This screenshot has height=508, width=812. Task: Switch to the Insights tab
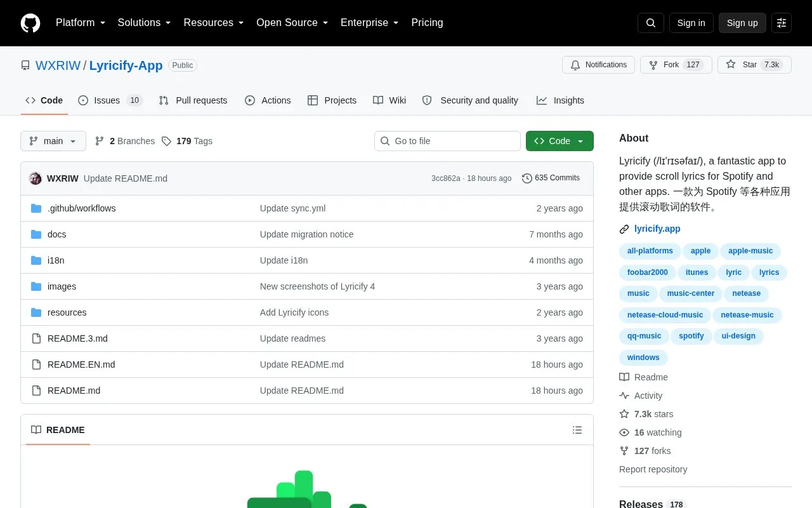[560, 100]
